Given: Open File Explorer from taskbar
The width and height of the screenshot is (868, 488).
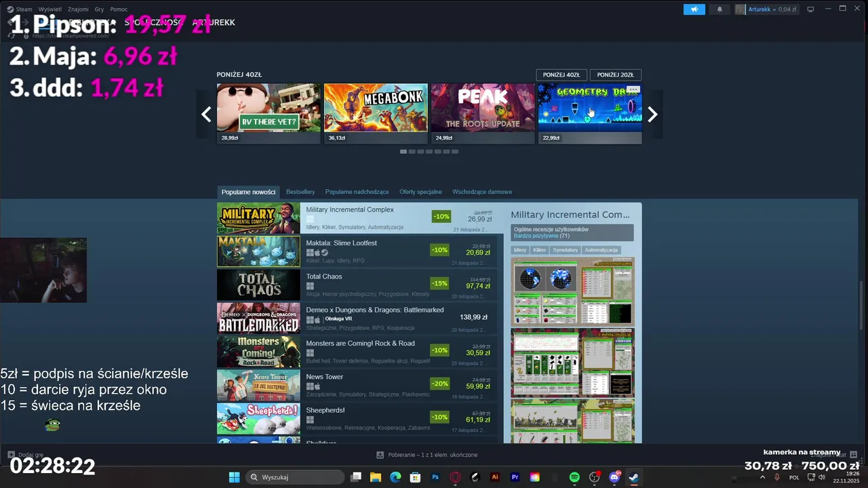Looking at the screenshot, I should [376, 477].
